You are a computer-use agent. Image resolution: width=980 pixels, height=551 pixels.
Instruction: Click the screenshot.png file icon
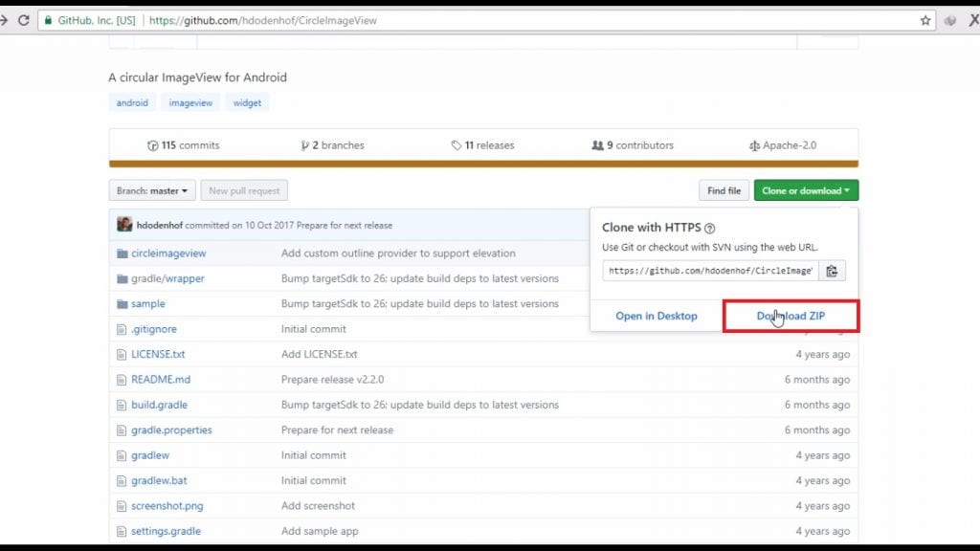(x=122, y=506)
